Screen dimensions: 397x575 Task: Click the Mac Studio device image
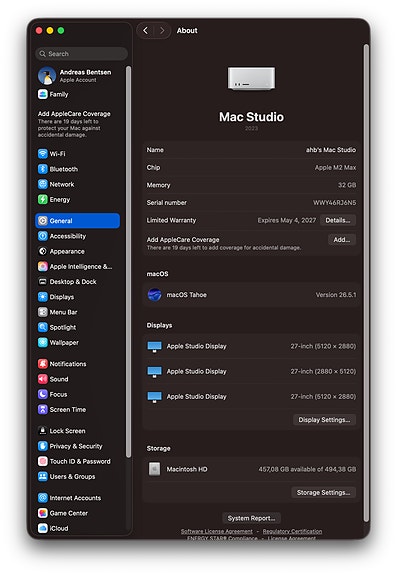click(x=251, y=78)
